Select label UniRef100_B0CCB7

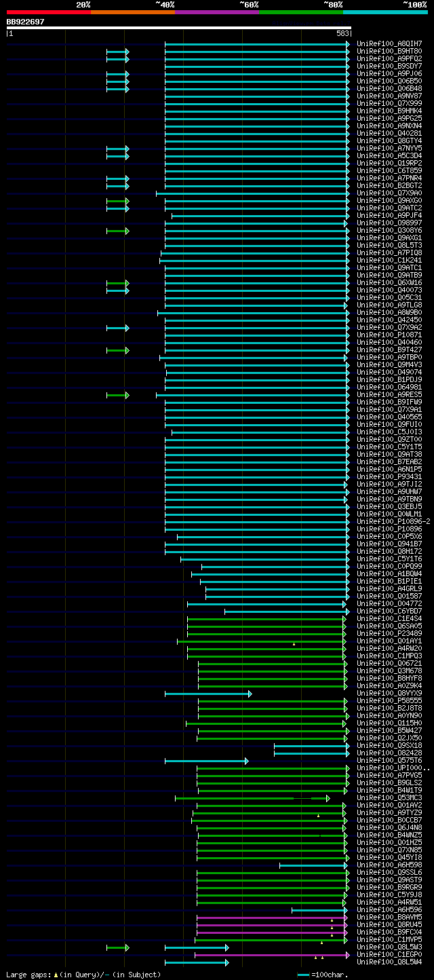[x=389, y=820]
